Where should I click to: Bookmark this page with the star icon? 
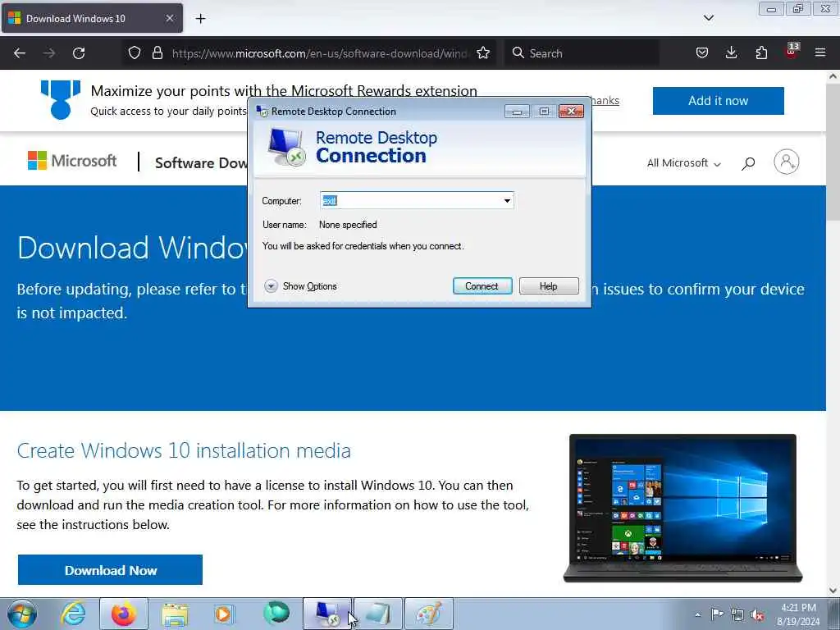pos(483,53)
